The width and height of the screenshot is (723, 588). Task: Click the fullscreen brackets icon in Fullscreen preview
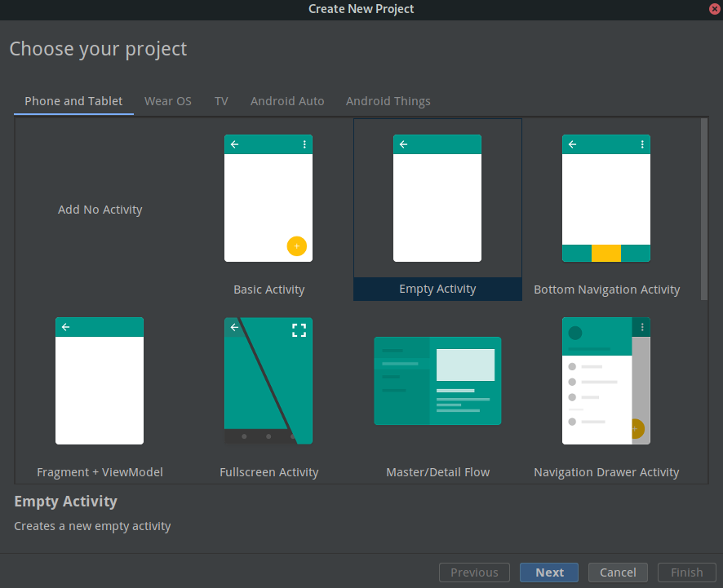(x=299, y=330)
